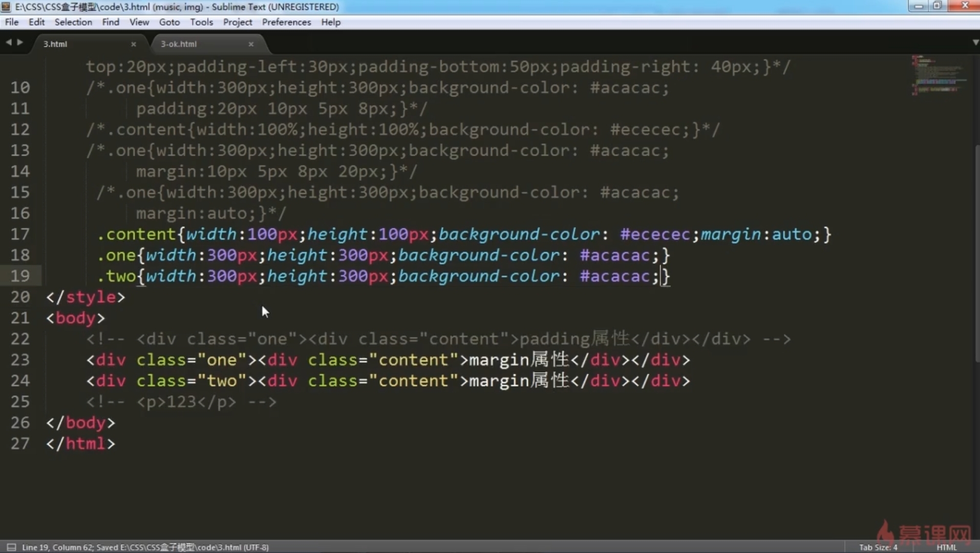Click the commented div on line 22
Viewport: 980px width, 553px height.
click(x=438, y=339)
